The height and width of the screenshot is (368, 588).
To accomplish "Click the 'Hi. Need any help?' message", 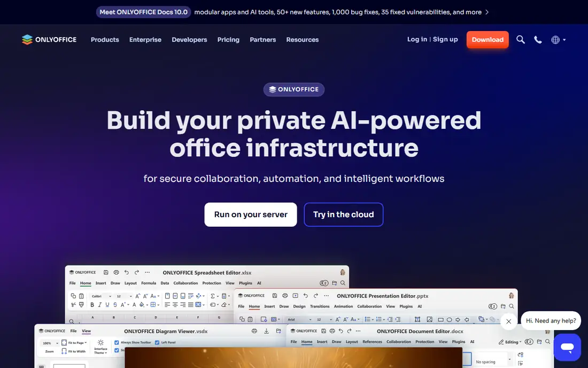I will pos(551,321).
